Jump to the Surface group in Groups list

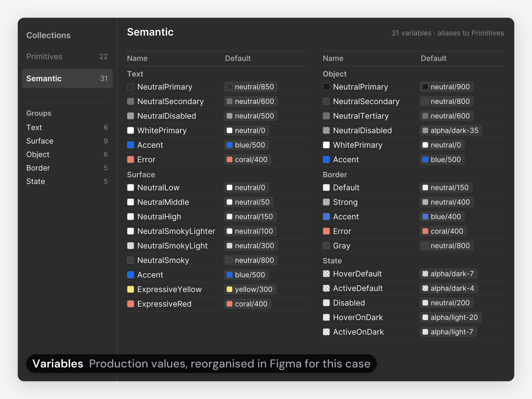[x=67, y=141]
